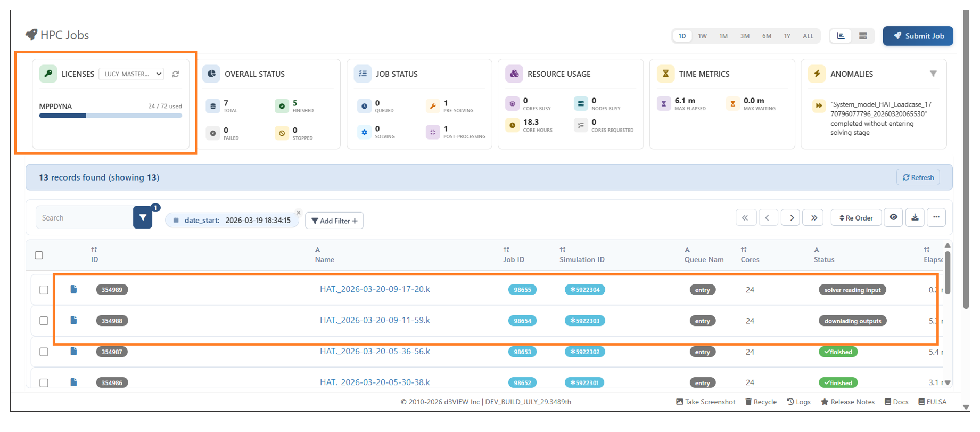Viewport: 980px width, 432px height.
Task: Go to the last page of results
Action: (x=813, y=217)
